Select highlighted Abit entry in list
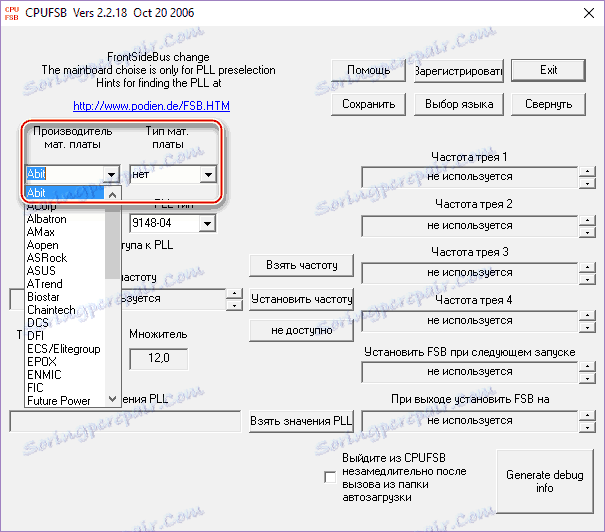605x532 pixels. (x=65, y=193)
